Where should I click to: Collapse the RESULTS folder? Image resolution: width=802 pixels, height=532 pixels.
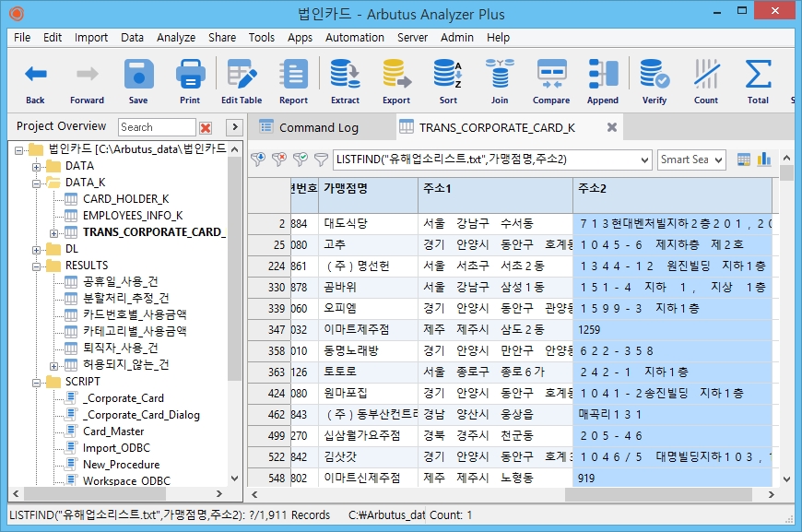point(36,266)
